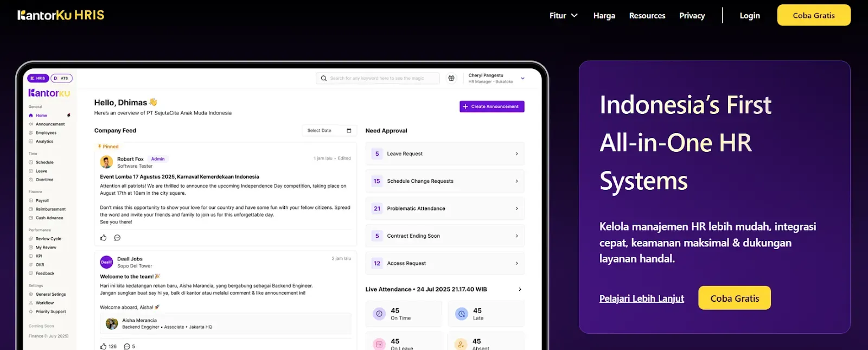Open the Select Date picker
The width and height of the screenshot is (868, 350).
tap(329, 131)
